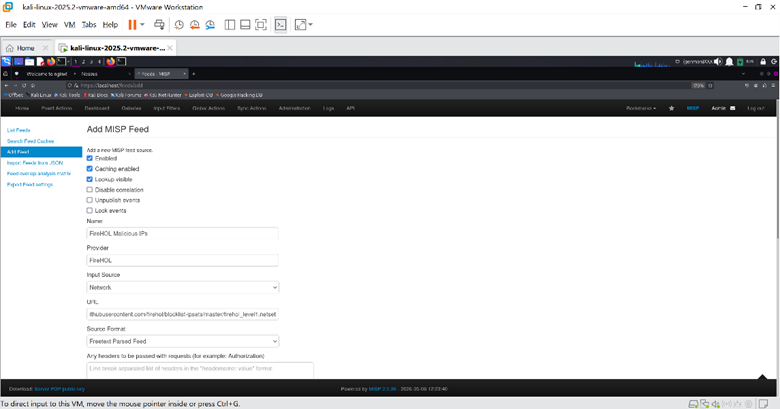
Task: Open Feed overlap analysis matrix link
Action: click(39, 174)
